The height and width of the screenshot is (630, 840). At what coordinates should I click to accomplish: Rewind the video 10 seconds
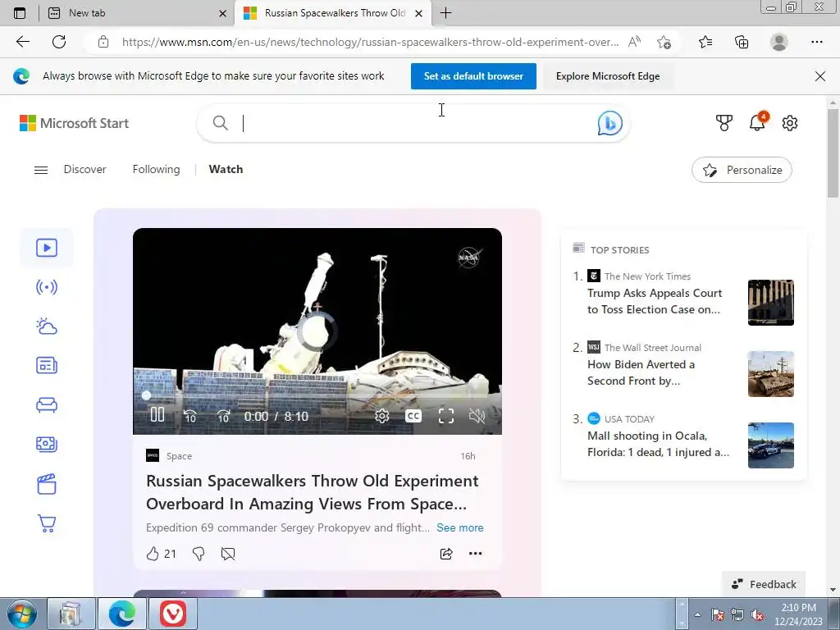coord(189,416)
